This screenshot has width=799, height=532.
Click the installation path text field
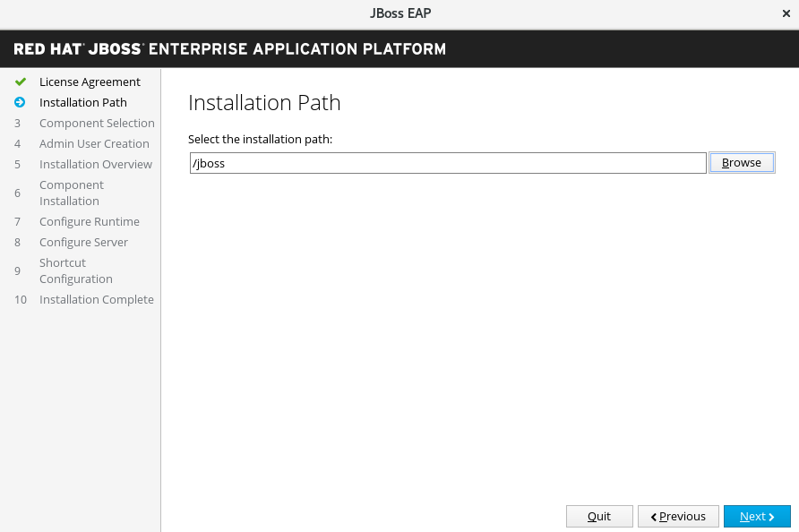(448, 163)
